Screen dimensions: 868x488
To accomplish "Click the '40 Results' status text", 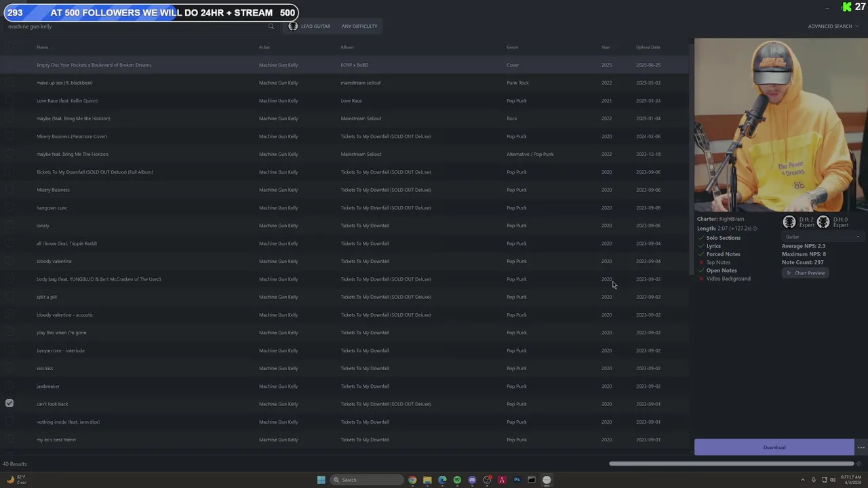I will click(x=14, y=464).
